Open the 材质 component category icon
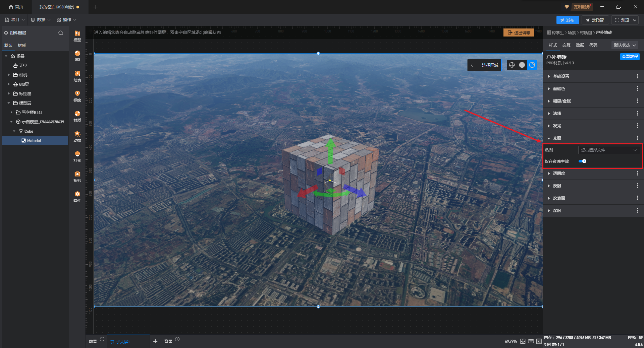This screenshot has height=348, width=644. coord(77,116)
